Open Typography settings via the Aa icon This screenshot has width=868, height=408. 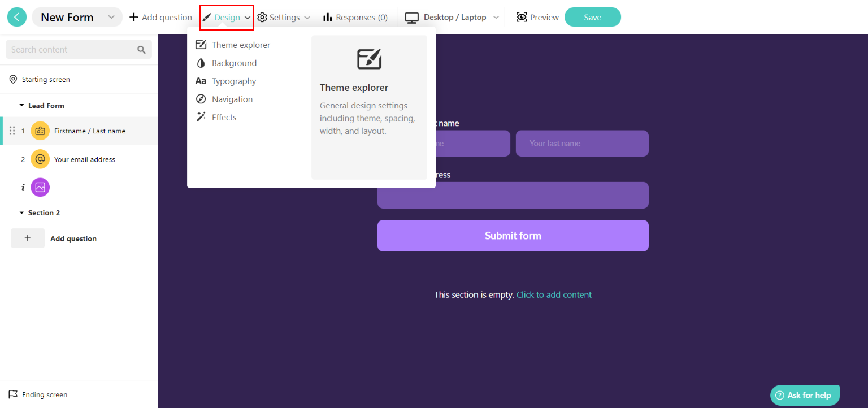[x=201, y=81]
